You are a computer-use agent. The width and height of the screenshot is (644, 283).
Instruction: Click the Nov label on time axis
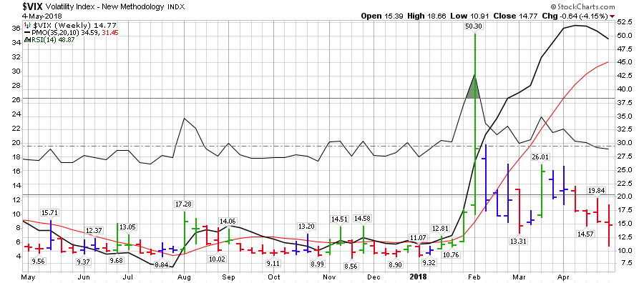[x=329, y=277]
